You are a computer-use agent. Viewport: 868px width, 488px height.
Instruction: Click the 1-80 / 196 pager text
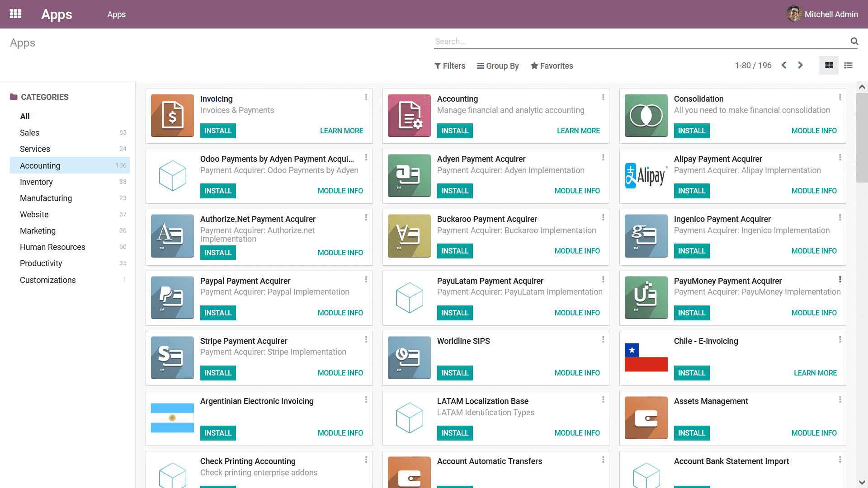pos(753,66)
